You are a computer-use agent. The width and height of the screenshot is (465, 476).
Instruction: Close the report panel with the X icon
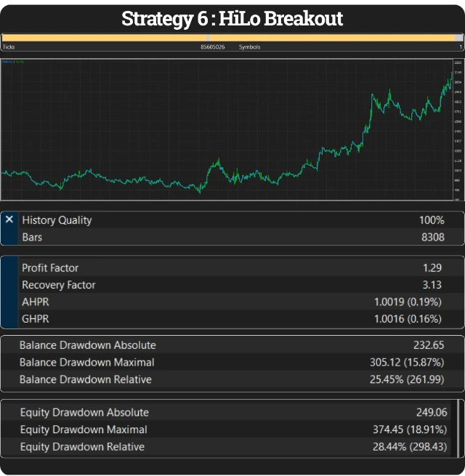(9, 219)
